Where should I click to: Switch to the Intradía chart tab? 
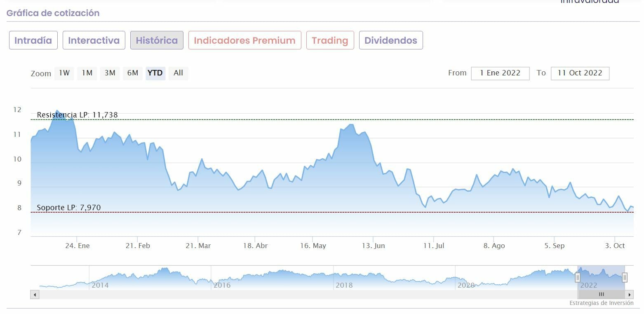tap(33, 40)
